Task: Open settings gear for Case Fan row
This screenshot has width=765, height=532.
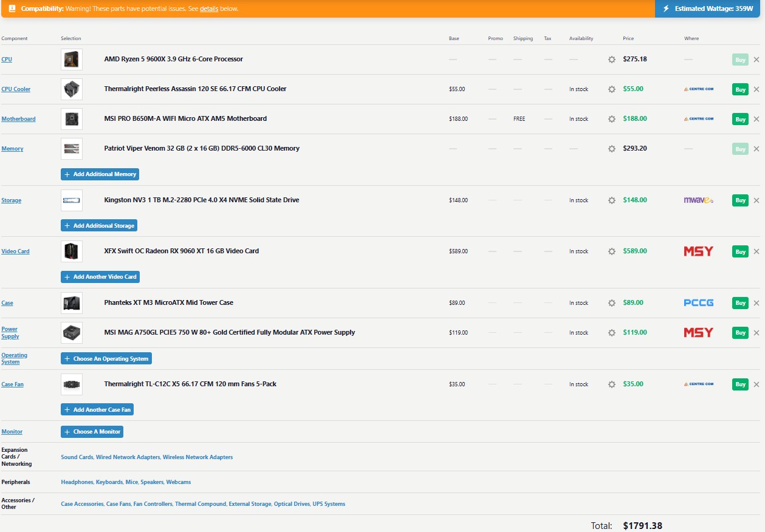Action: (612, 384)
